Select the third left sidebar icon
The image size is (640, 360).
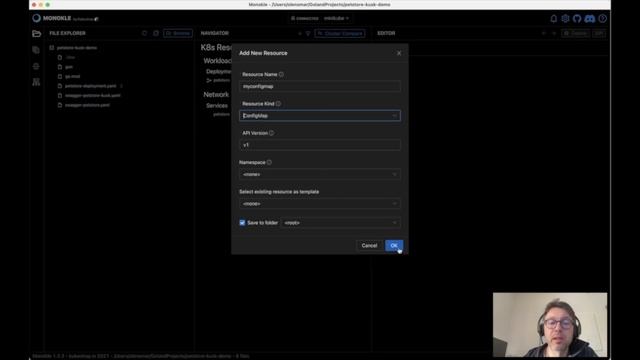pyautogui.click(x=36, y=66)
